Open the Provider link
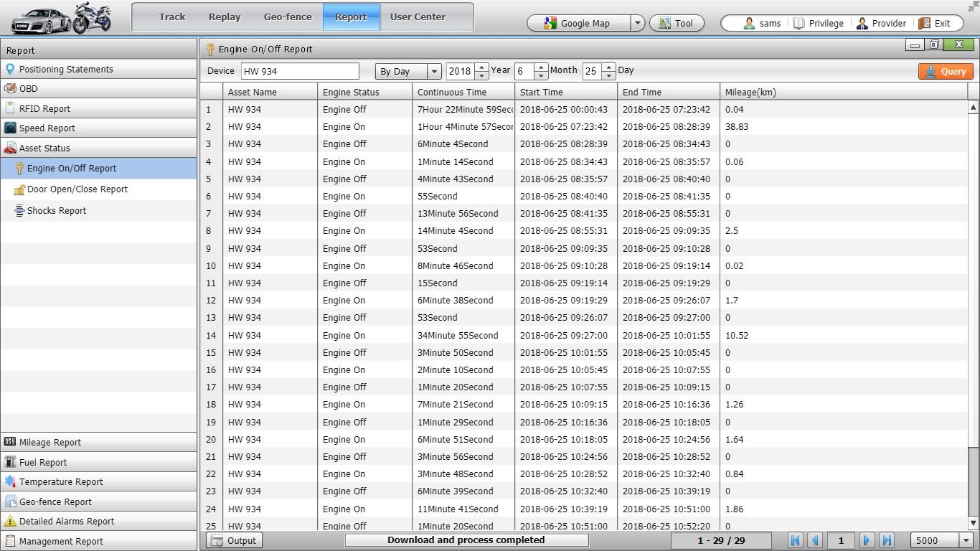 (x=881, y=23)
